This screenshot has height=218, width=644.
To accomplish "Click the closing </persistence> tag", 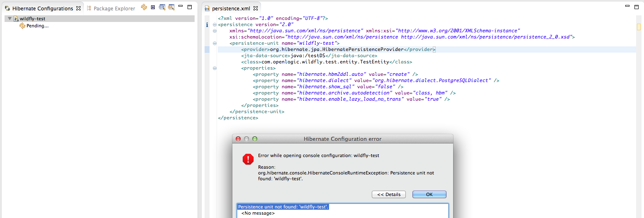I will (238, 118).
